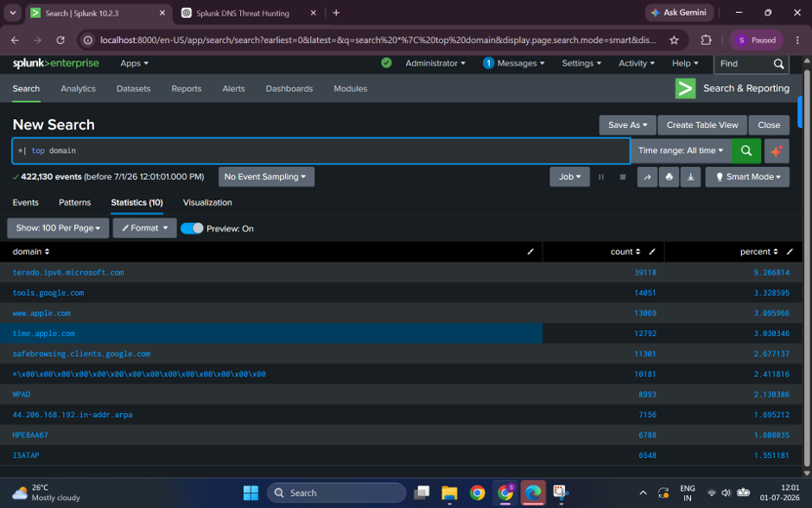Viewport: 812px width, 508px height.
Task: Open the Datasets nav item
Action: (133, 88)
